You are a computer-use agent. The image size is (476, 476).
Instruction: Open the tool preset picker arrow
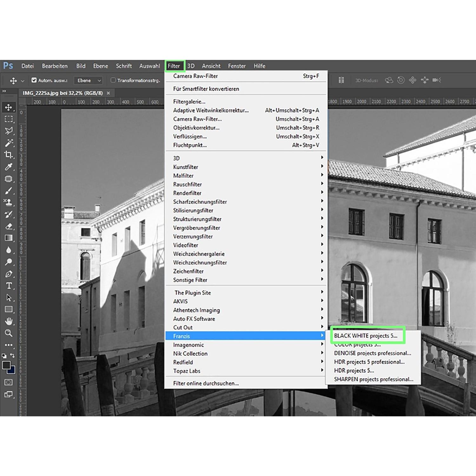[23, 81]
